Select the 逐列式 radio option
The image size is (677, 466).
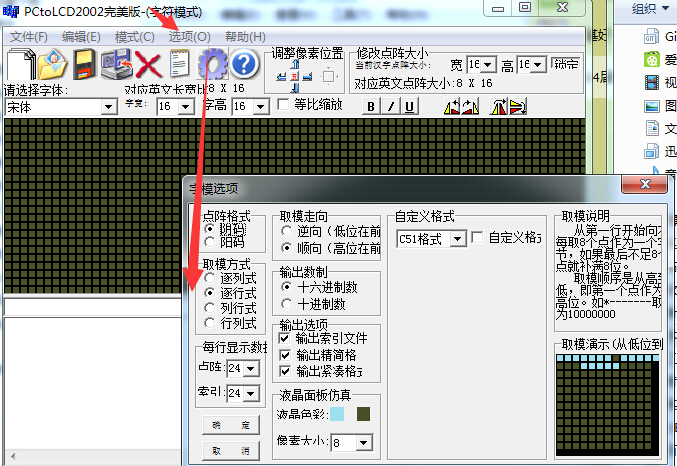point(210,278)
